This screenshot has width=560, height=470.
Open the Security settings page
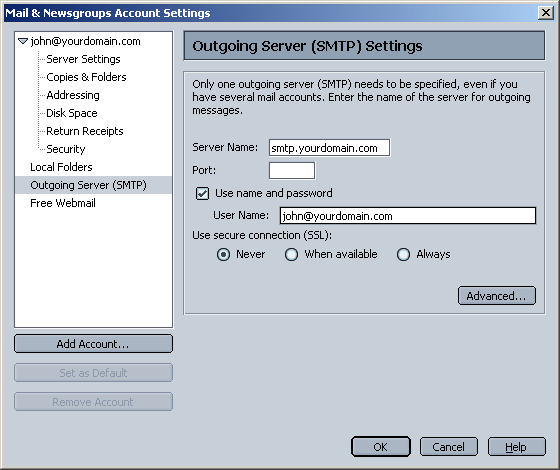66,149
